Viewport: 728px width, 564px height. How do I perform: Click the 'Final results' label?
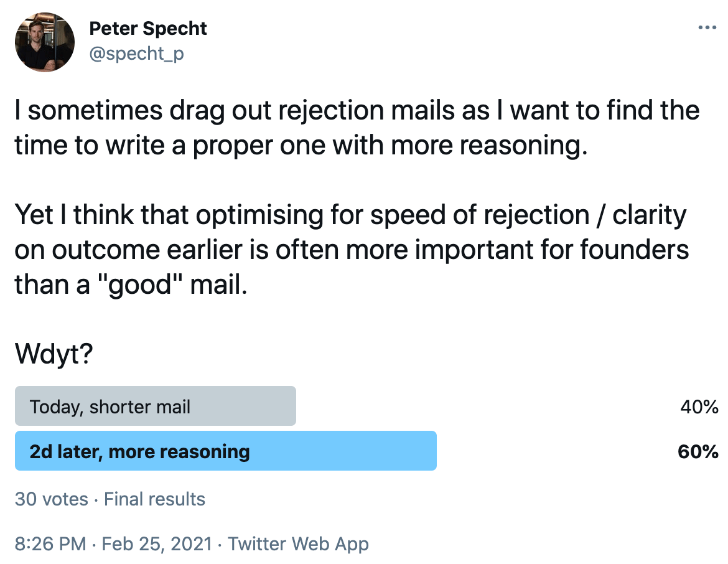point(154,499)
